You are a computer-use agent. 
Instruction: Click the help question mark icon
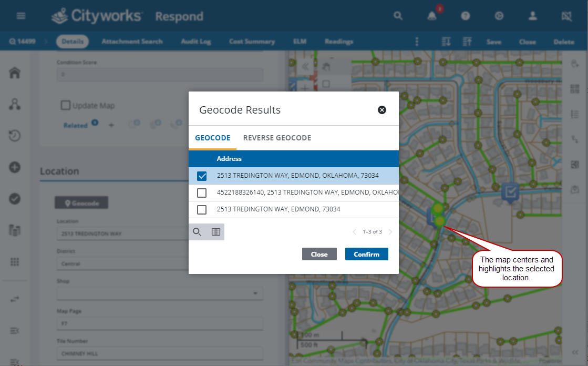[x=465, y=16]
